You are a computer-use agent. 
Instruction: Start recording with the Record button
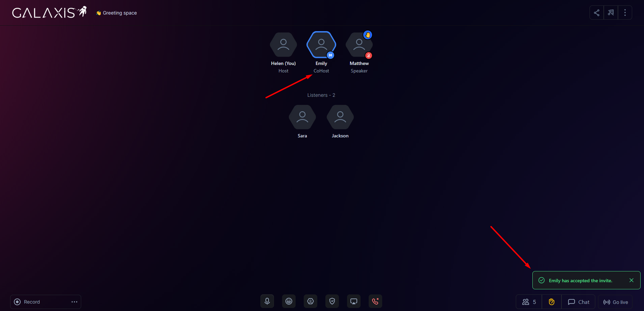point(28,302)
